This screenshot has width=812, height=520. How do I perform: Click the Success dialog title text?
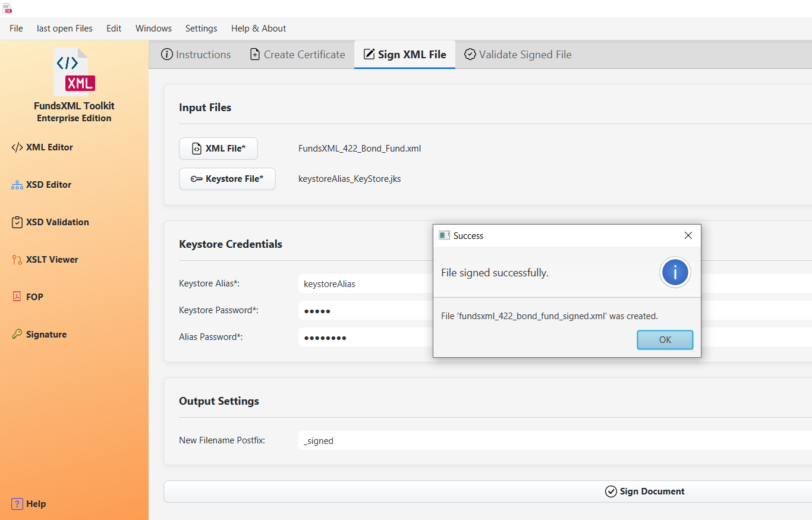[x=468, y=236]
